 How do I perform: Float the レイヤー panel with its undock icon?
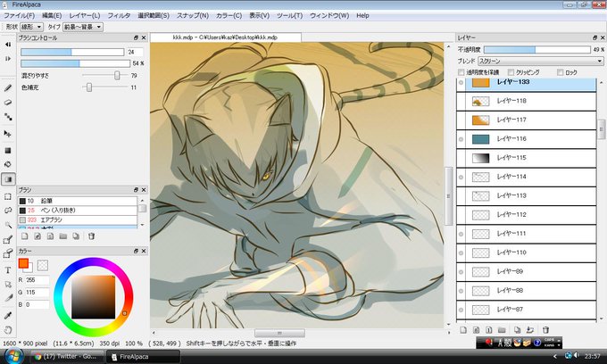[x=595, y=37]
